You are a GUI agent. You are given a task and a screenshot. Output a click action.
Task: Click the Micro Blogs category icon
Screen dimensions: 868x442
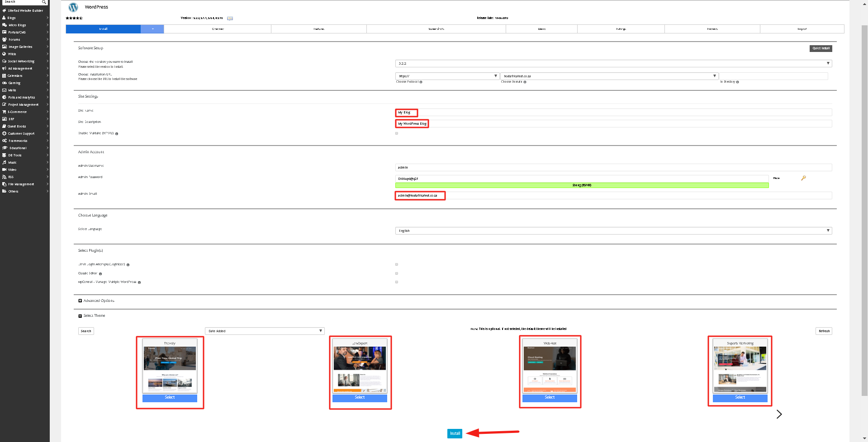[4, 25]
